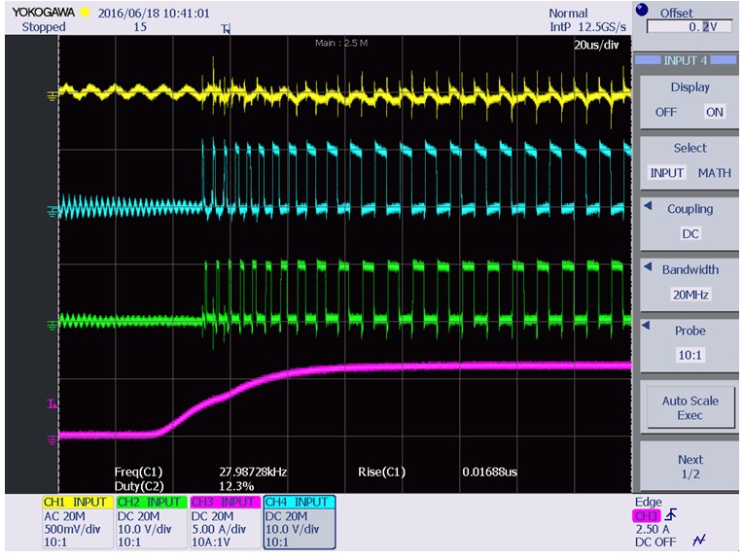
Task: Click the Offset value field showing 0.2V
Action: 690,27
